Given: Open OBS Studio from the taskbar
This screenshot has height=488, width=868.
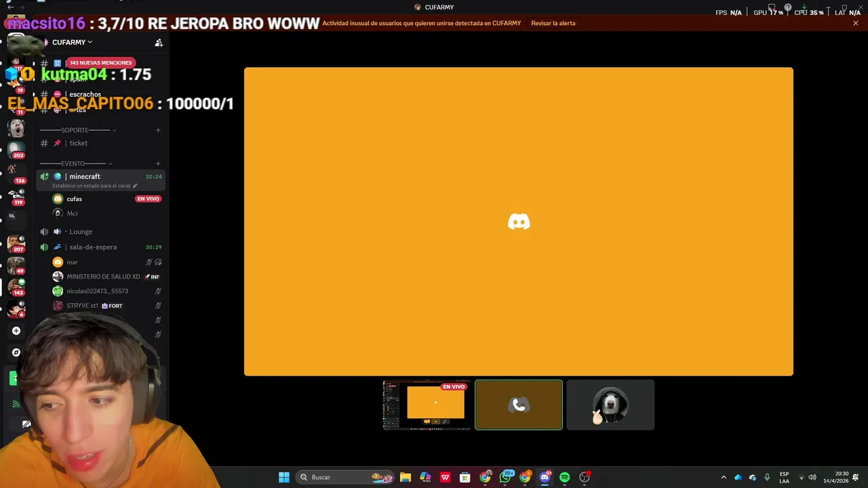Looking at the screenshot, I should tap(585, 477).
